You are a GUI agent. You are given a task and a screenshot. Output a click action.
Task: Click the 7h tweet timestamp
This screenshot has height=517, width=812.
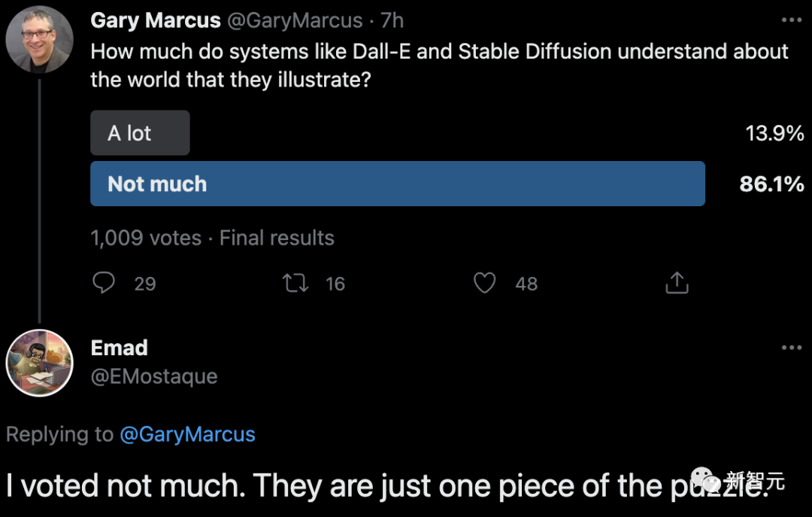(x=392, y=20)
